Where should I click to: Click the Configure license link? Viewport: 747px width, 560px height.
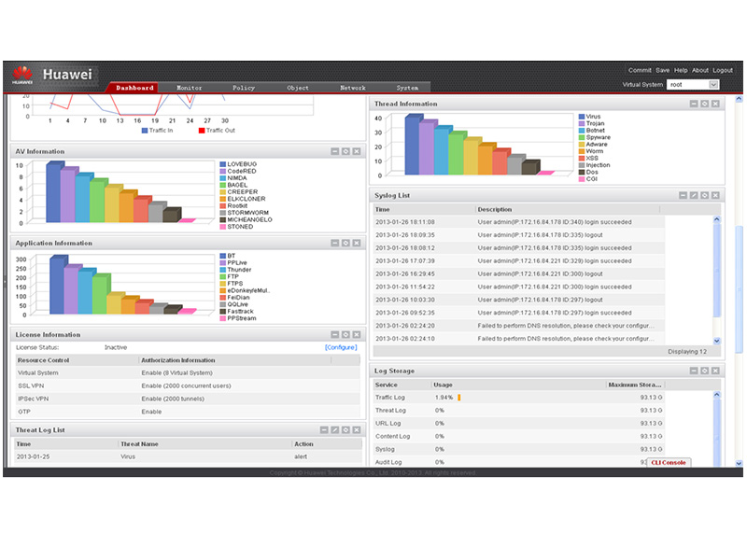[340, 347]
